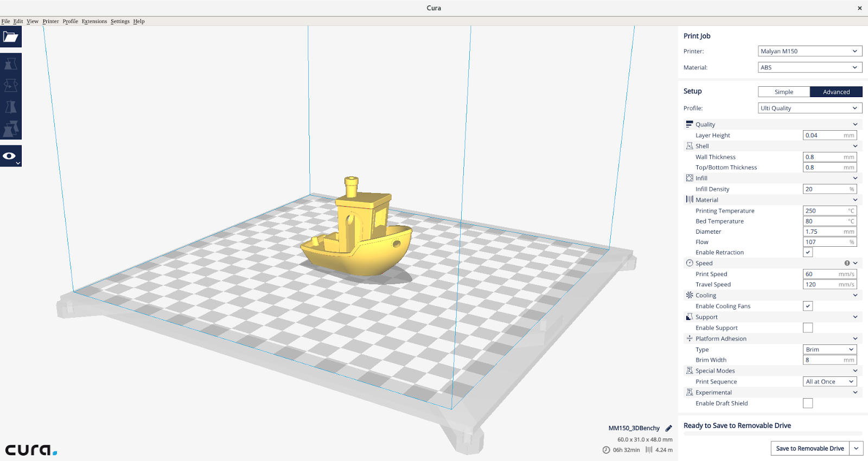Open the Printer dropdown Malyan M150

click(810, 51)
